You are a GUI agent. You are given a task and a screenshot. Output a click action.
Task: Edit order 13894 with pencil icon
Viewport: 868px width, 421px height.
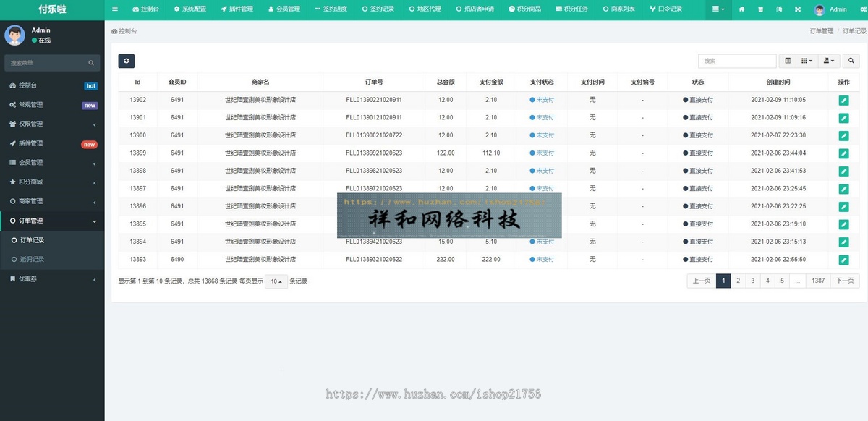click(843, 242)
